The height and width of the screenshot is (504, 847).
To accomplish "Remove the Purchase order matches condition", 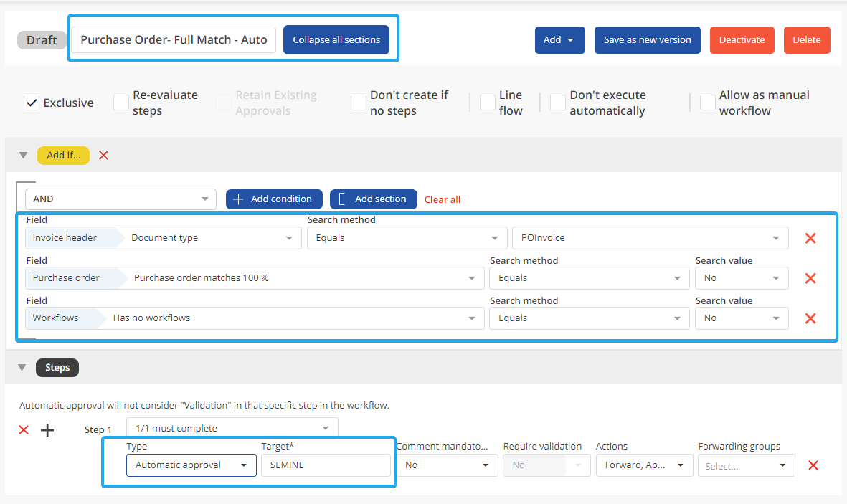I will click(810, 278).
